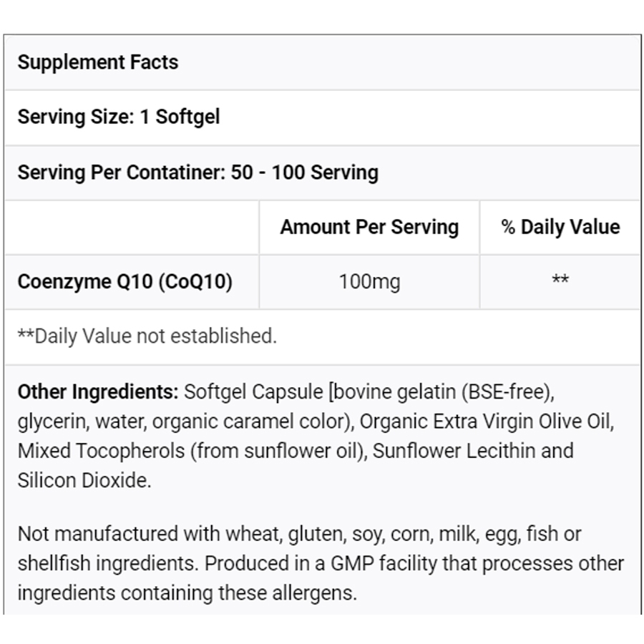The width and height of the screenshot is (644, 644).
Task: Click the 100mg amount cell
Action: click(x=369, y=281)
